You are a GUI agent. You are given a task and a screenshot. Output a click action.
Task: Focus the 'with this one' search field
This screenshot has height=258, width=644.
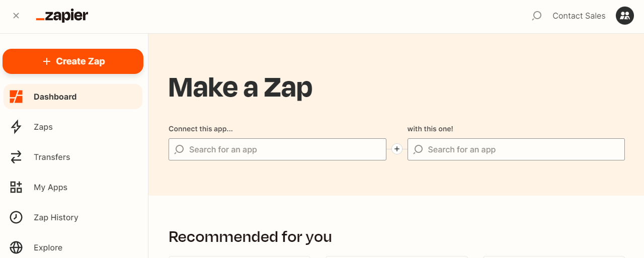click(x=516, y=149)
